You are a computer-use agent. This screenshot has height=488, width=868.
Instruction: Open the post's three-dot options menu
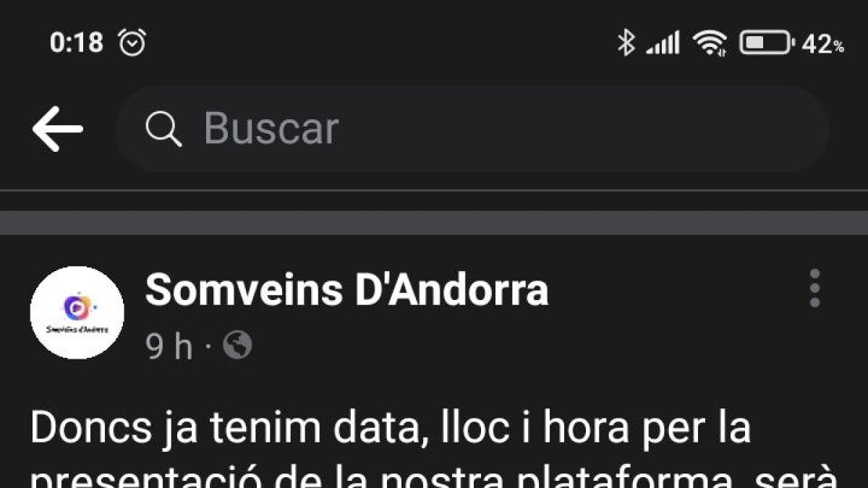click(x=815, y=288)
